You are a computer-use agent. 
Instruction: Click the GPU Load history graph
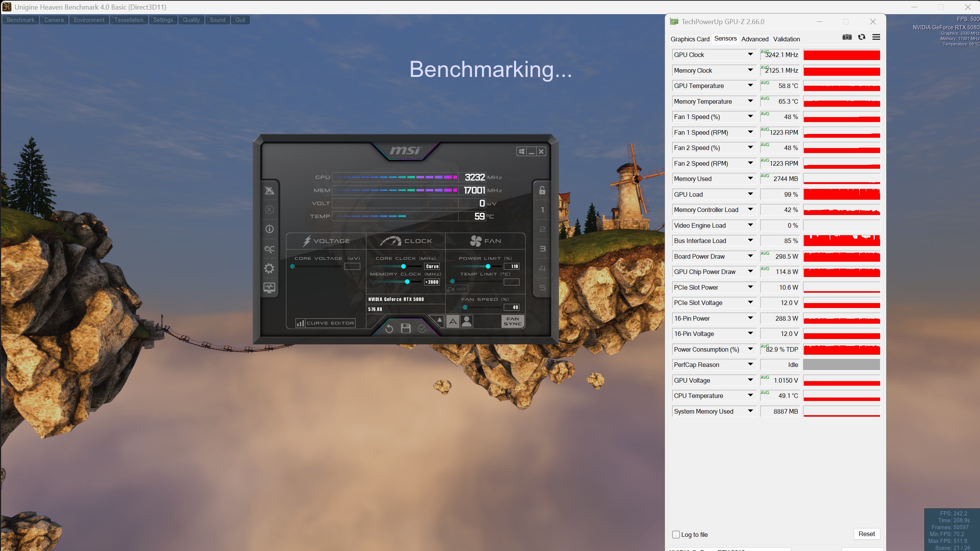coord(841,194)
